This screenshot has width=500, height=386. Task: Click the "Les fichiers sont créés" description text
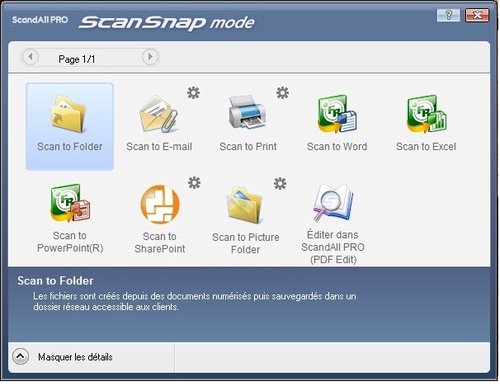point(194,301)
